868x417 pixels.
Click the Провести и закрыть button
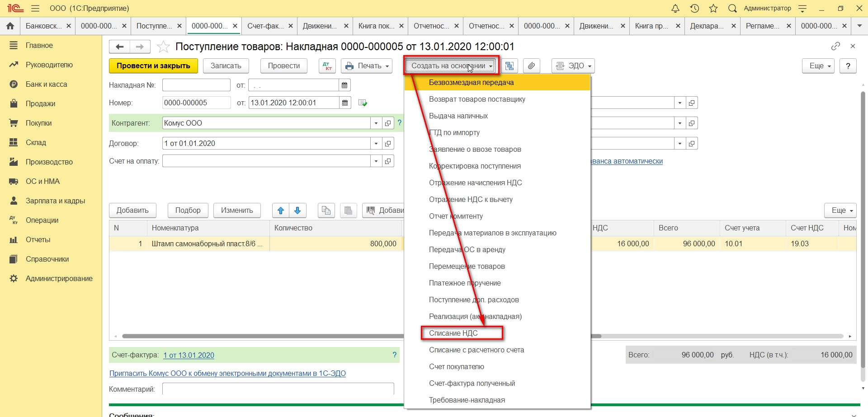coord(153,66)
